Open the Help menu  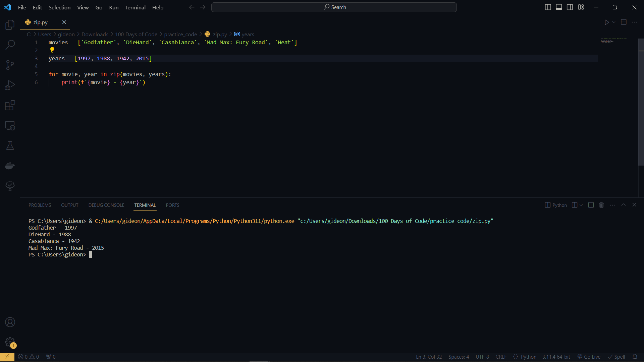158,7
